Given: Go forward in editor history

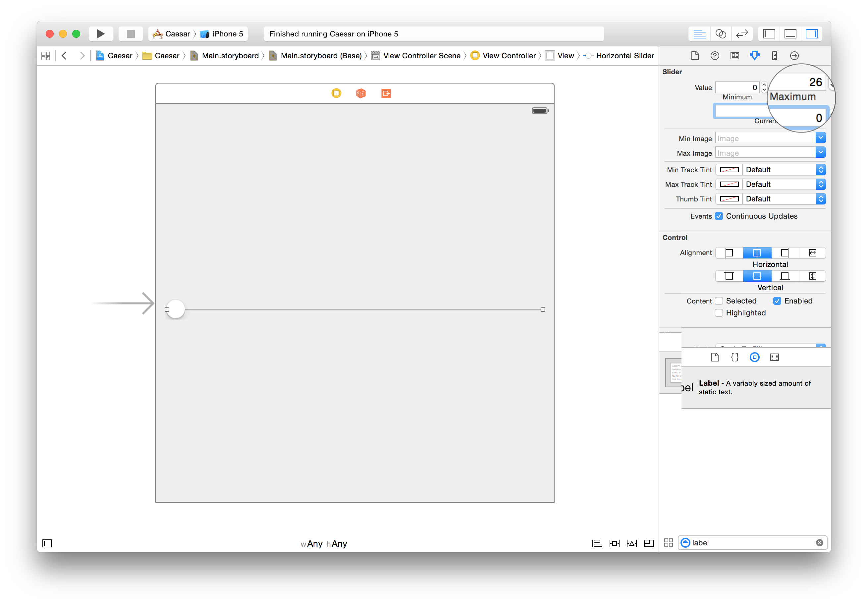Looking at the screenshot, I should point(82,56).
